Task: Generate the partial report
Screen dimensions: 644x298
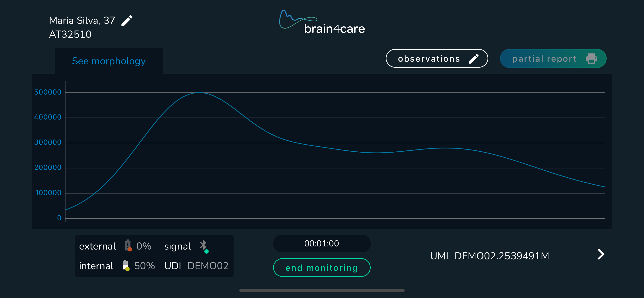Action: 553,58
